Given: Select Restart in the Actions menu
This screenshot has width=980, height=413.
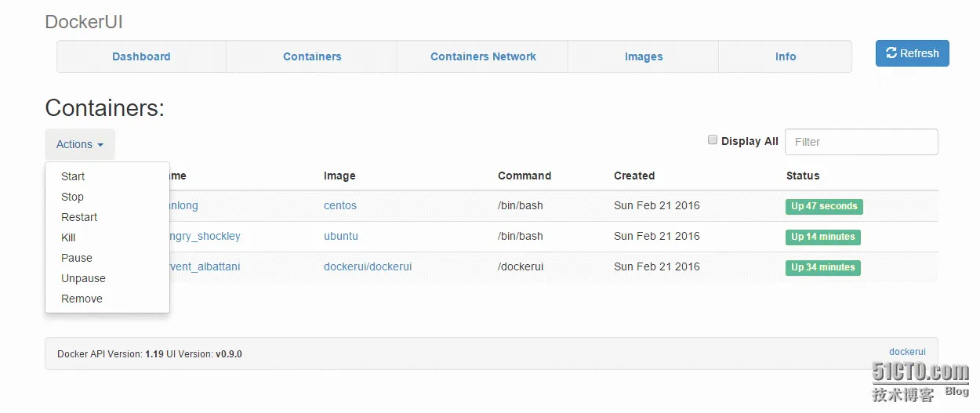Looking at the screenshot, I should (79, 217).
